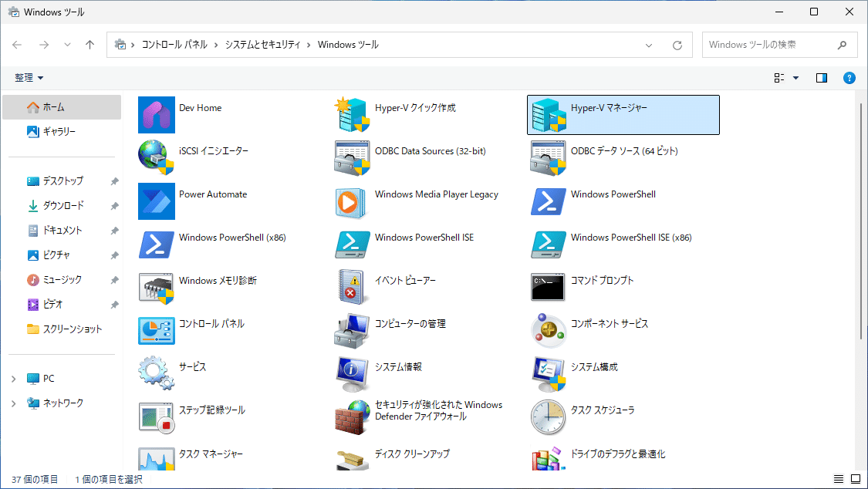
Task: Click the Forward navigation arrow
Action: point(44,45)
